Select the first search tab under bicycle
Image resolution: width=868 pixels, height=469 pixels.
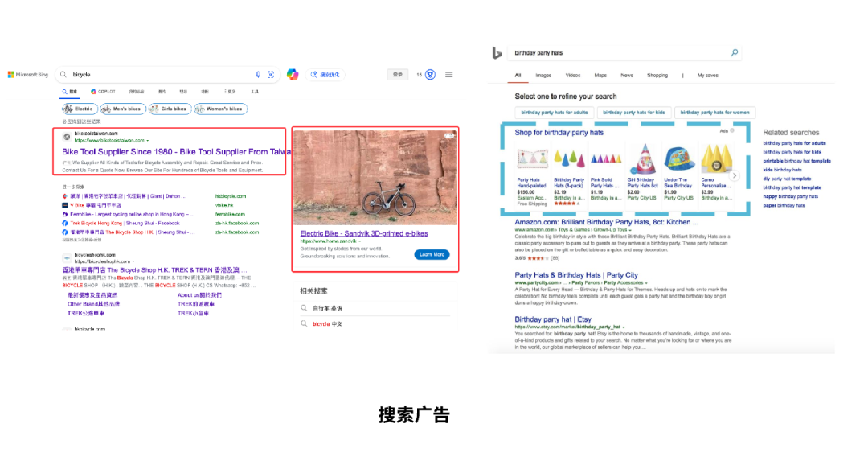[70, 92]
